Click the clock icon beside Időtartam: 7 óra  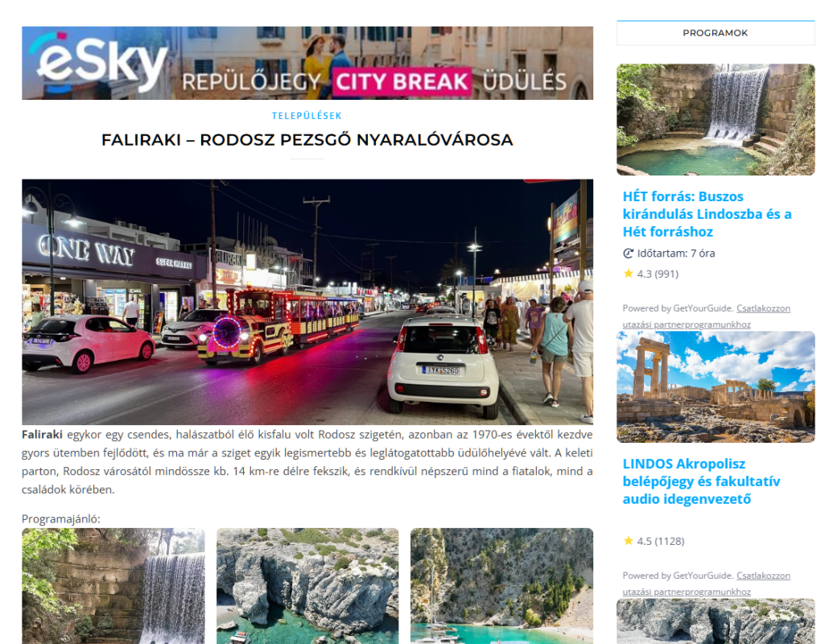pyautogui.click(x=629, y=254)
